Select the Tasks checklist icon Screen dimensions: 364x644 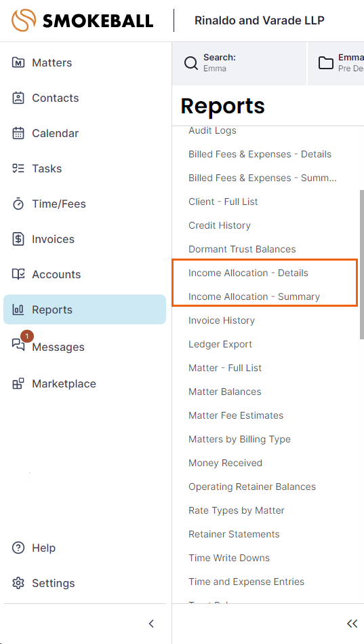point(18,169)
